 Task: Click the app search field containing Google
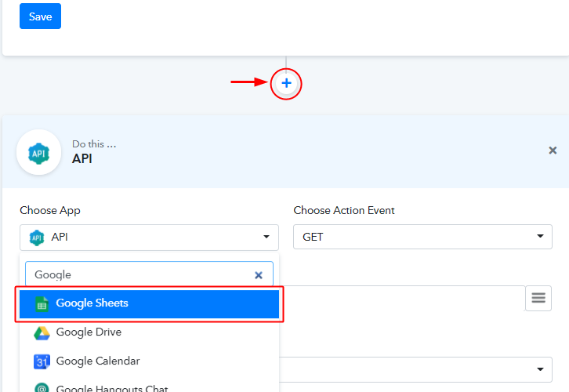pyautogui.click(x=149, y=274)
